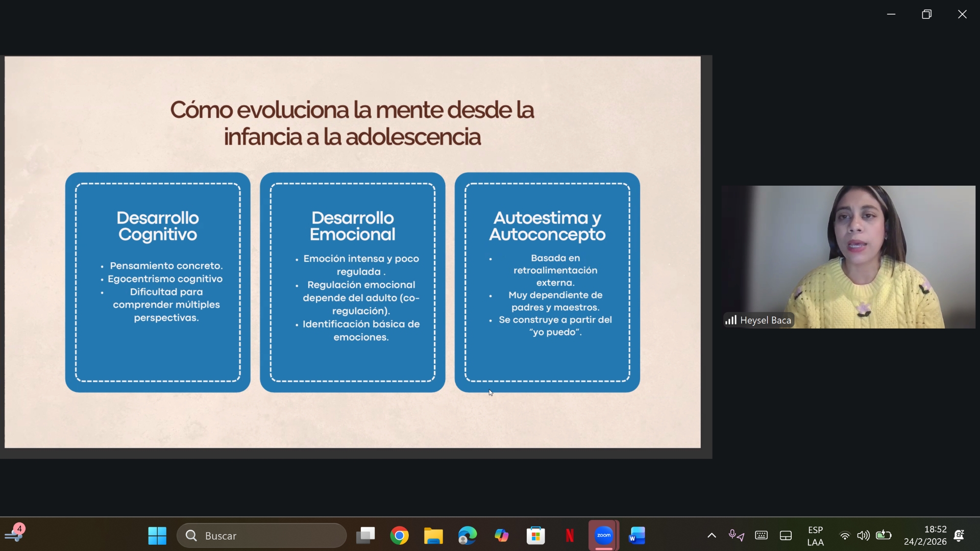Open the ESP LAA language switcher
The width and height of the screenshot is (980, 551).
(815, 536)
